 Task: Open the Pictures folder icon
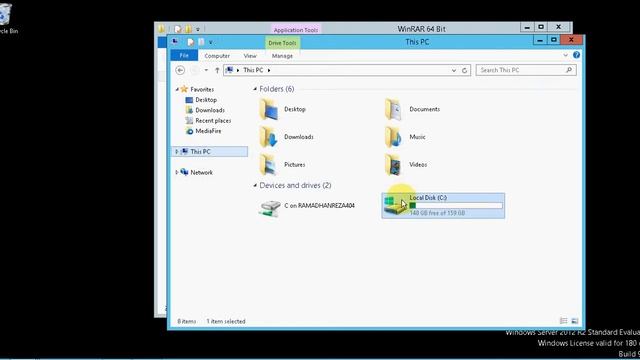click(269, 164)
